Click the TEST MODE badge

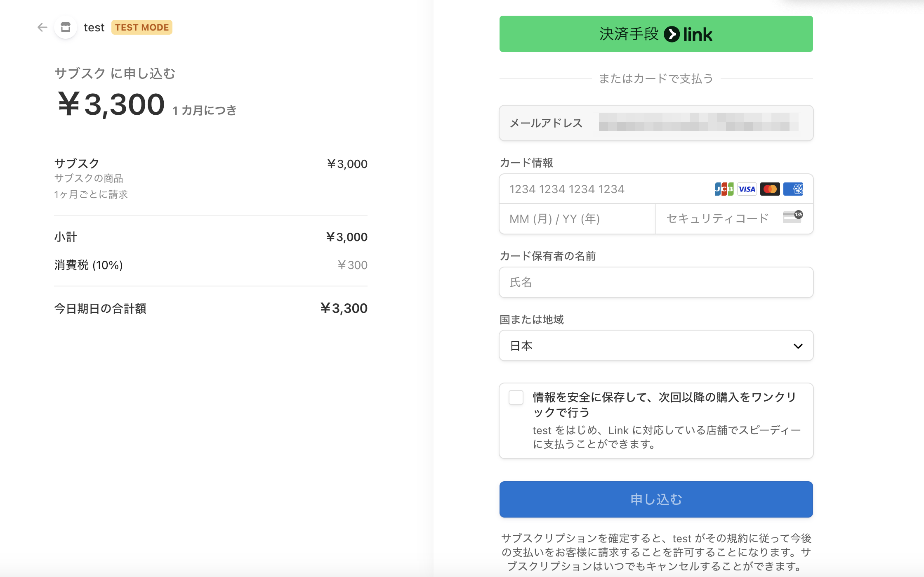(141, 27)
